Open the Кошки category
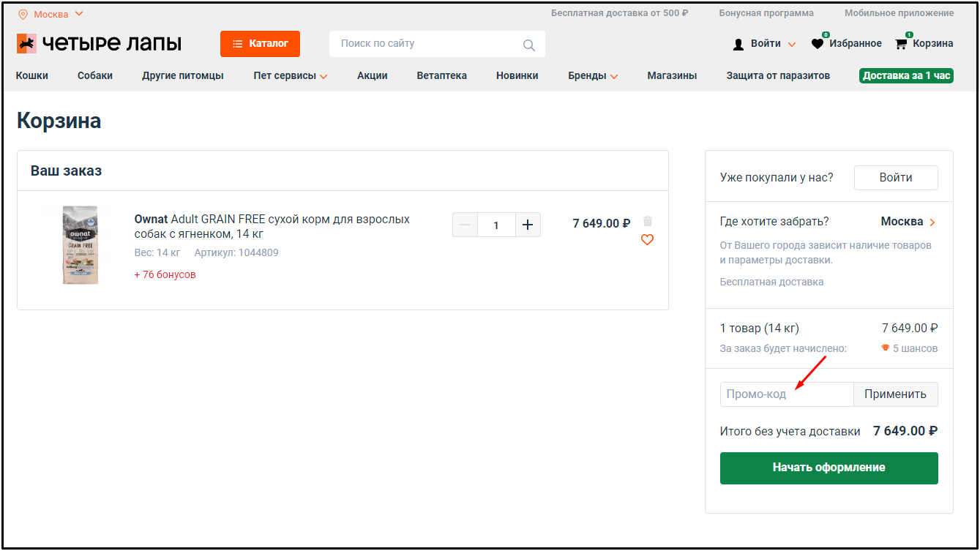This screenshot has height=551, width=980. click(32, 75)
